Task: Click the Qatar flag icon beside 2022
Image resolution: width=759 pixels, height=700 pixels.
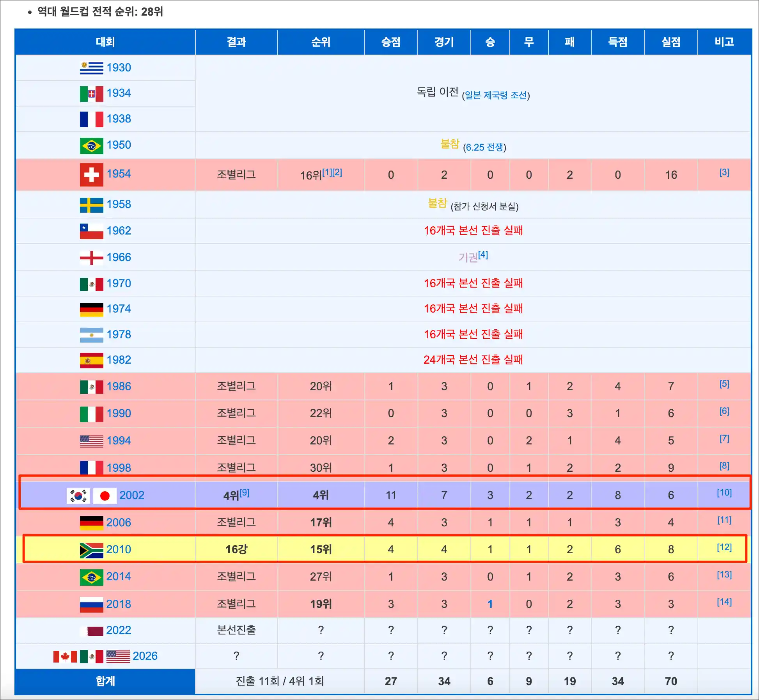Action: pos(91,631)
